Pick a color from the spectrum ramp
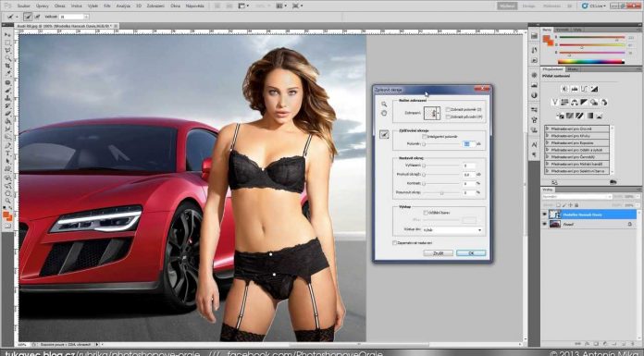Viewport: 644px width, 356px height. [590, 62]
